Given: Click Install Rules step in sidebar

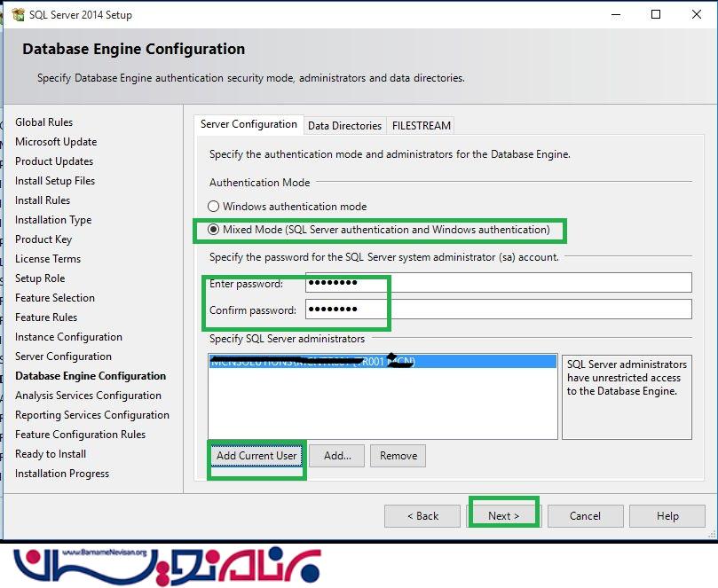Looking at the screenshot, I should (43, 200).
